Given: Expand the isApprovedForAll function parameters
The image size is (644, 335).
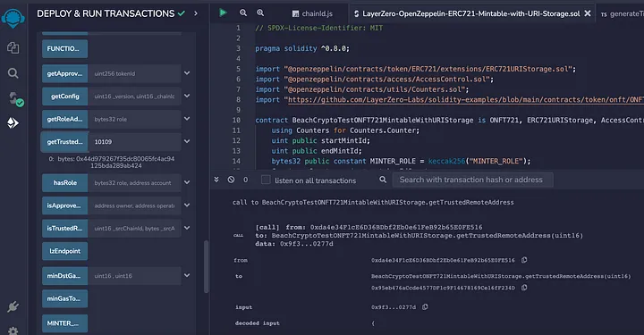Looking at the screenshot, I should point(187,205).
